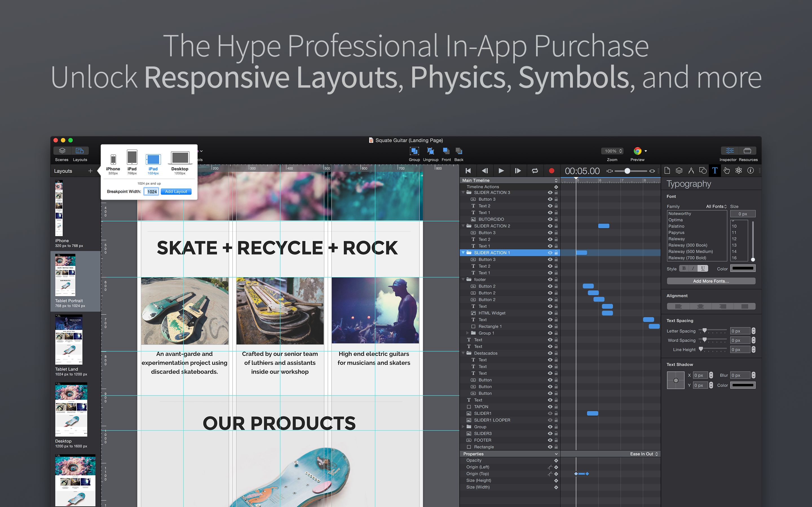Toggle the lock on the FOOTER layer
This screenshot has height=507, width=812.
pyautogui.click(x=556, y=440)
